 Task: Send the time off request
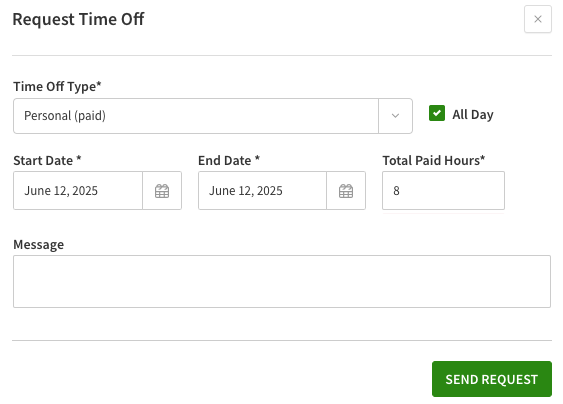pyautogui.click(x=492, y=379)
